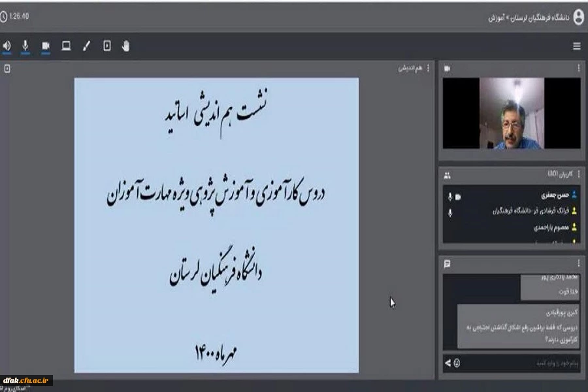This screenshot has width=588, height=392.
Task: Raise hand using the hand icon
Action: click(x=126, y=46)
